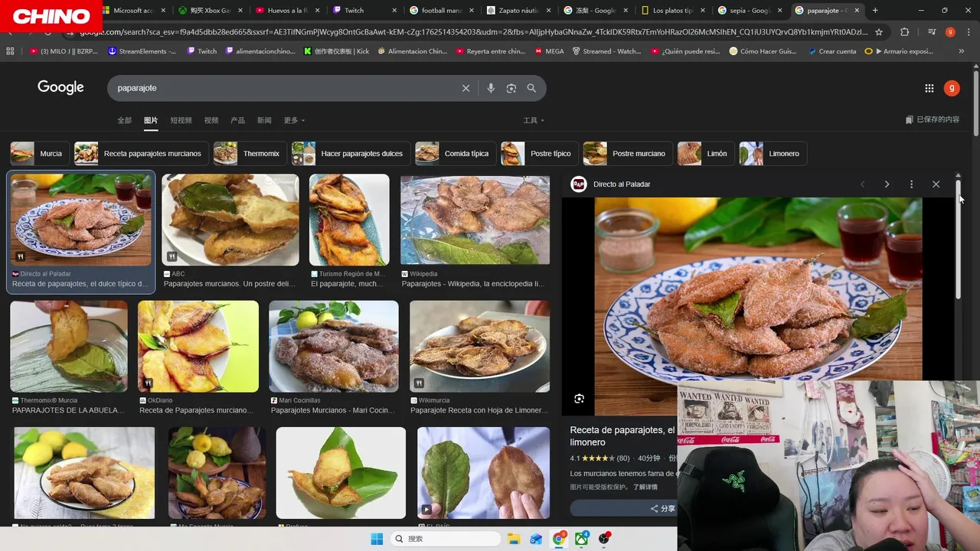Open the Wikimurcia paparajote thumbnail

click(x=479, y=346)
